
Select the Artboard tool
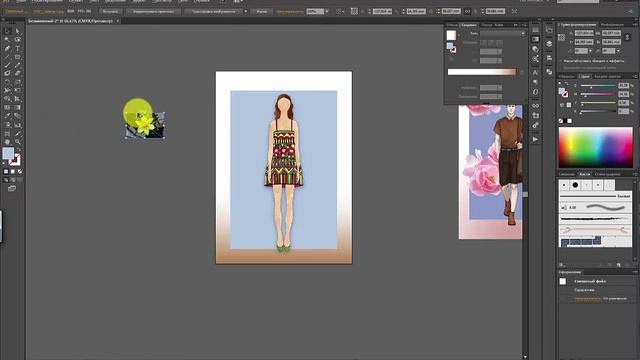7,133
